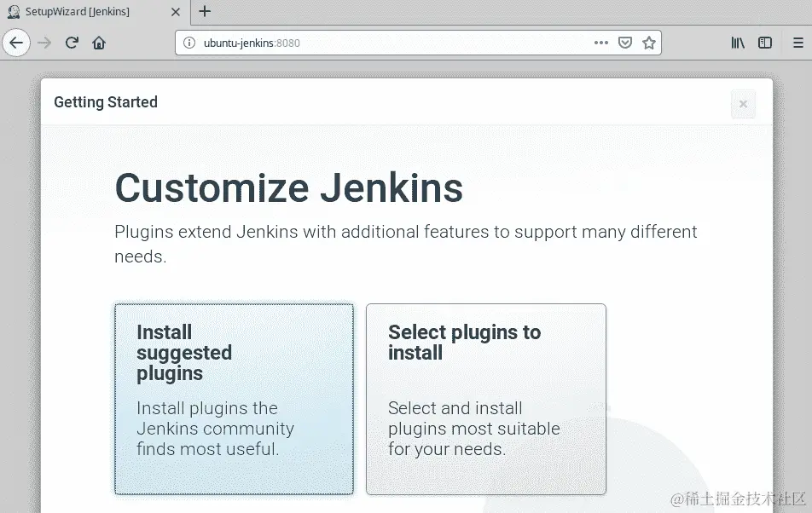Click the Getting Started title text

(106, 102)
